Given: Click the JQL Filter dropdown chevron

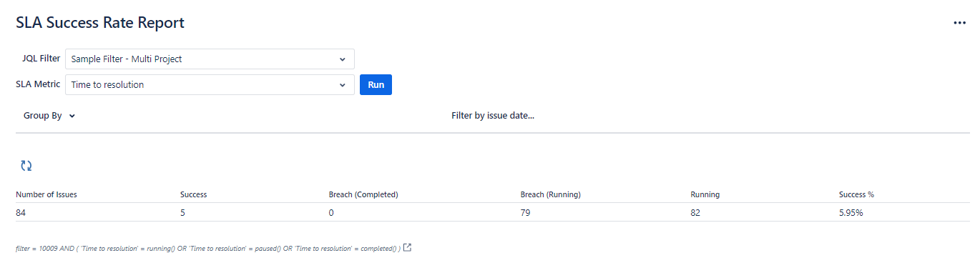Looking at the screenshot, I should 343,59.
